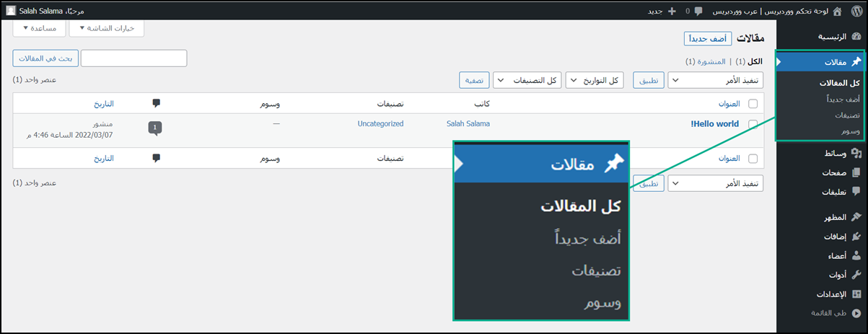Open the أعضاء users menu
This screenshot has width=868, height=334.
point(822,255)
